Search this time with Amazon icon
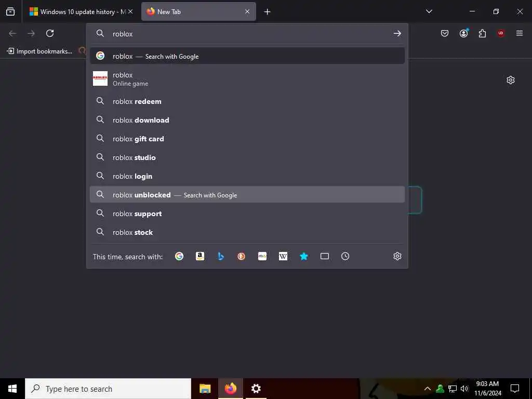Viewport: 532px width, 399px height. (x=200, y=256)
